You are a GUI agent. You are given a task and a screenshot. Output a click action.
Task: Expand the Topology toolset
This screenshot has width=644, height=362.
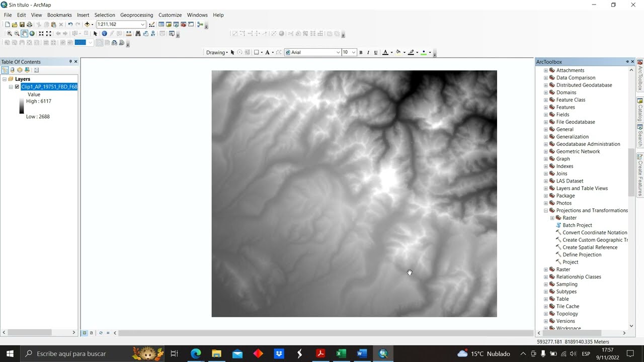click(546, 314)
